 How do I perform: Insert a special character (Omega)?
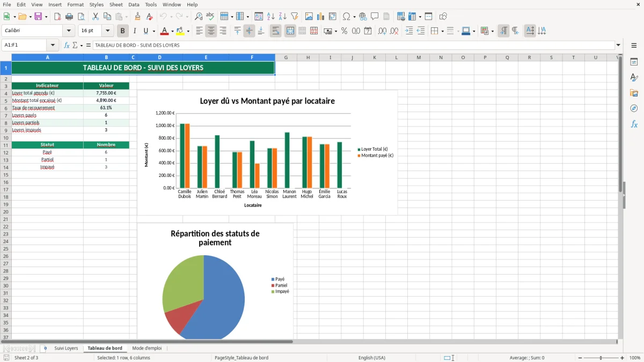[347, 17]
